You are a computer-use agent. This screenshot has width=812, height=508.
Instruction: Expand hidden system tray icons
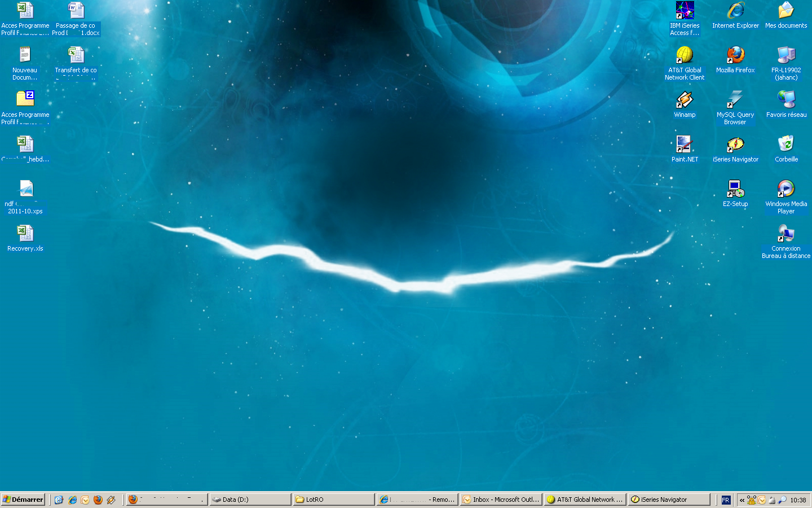tap(742, 500)
